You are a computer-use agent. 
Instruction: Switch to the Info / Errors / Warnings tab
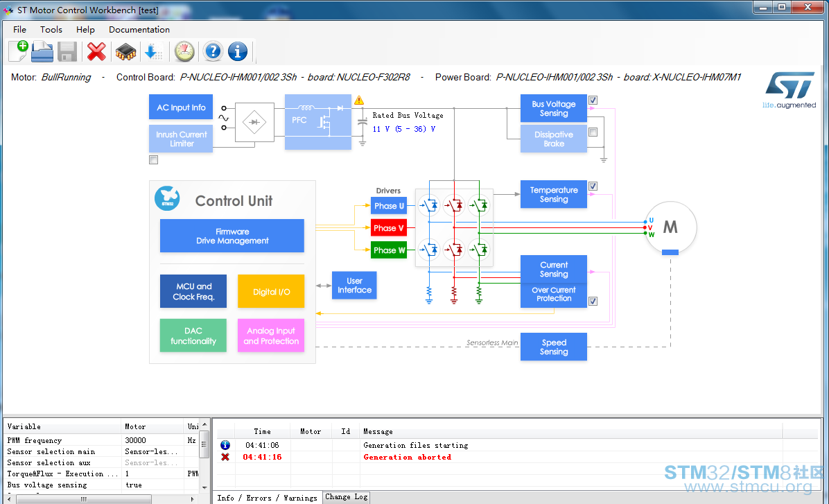267,498
